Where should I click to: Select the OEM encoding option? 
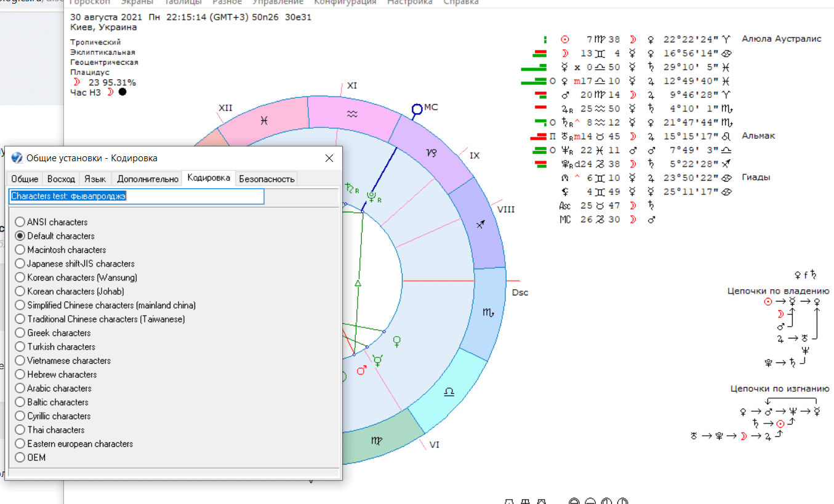(x=31, y=458)
